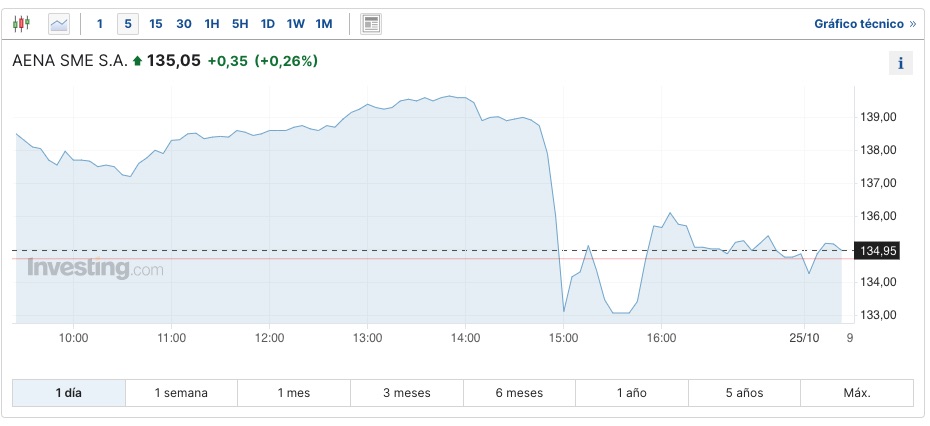This screenshot has height=426, width=930.
Task: Show the 1 día range tab
Action: (x=69, y=393)
